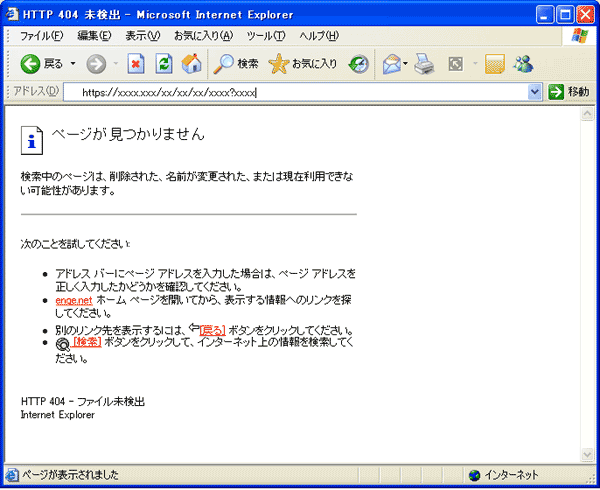Refresh the page with green arrows icon
The image size is (600, 490).
point(164,63)
